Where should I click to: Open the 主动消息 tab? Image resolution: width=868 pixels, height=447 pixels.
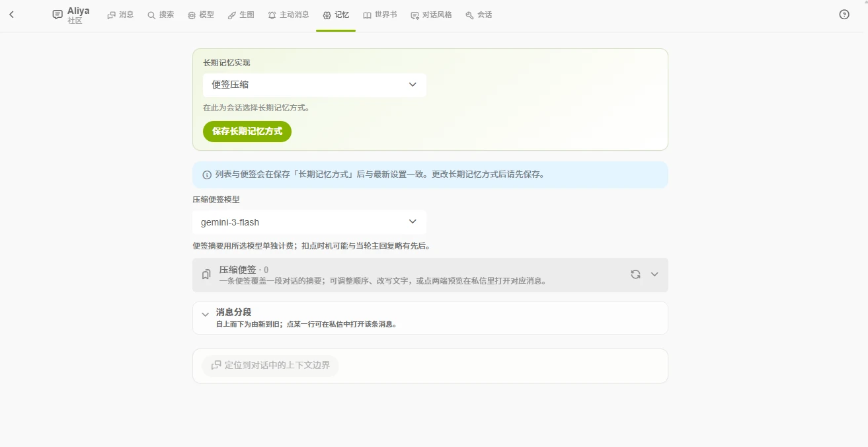288,15
